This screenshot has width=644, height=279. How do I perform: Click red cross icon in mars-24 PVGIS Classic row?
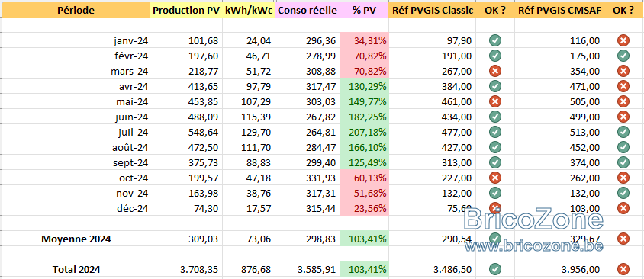pos(495,71)
